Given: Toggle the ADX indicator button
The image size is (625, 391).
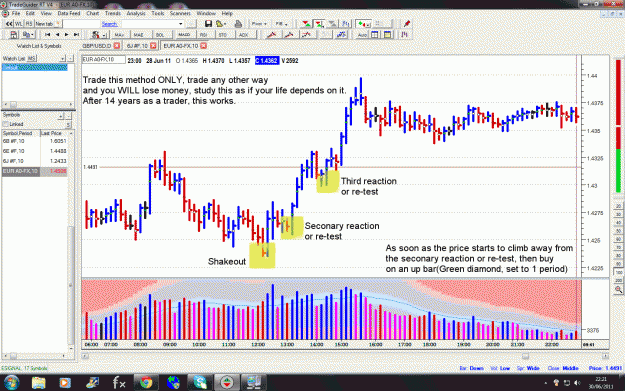Looking at the screenshot, I should coord(243,35).
